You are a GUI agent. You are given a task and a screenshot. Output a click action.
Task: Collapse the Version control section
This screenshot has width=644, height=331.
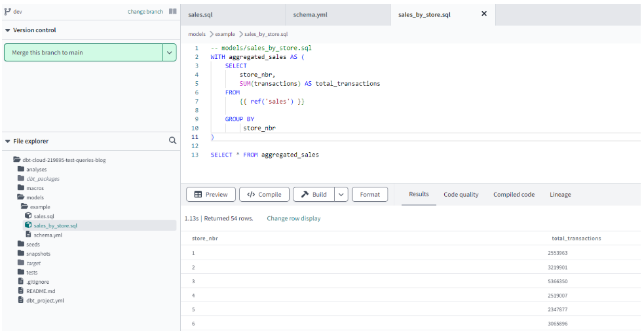(7, 30)
